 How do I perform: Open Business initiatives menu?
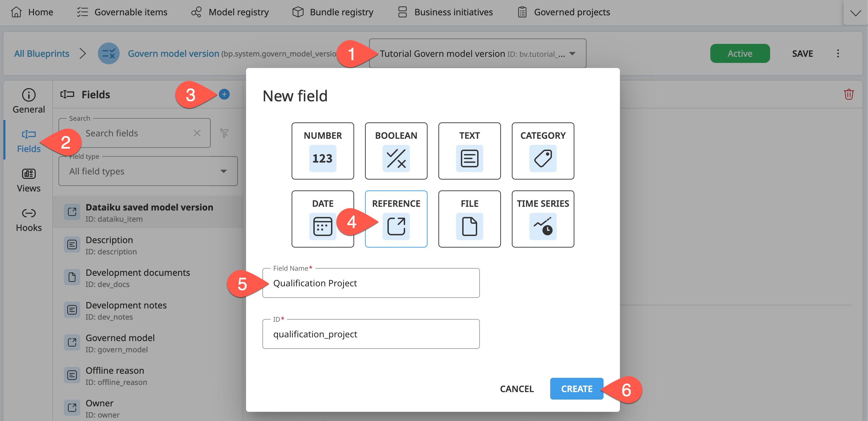click(445, 12)
